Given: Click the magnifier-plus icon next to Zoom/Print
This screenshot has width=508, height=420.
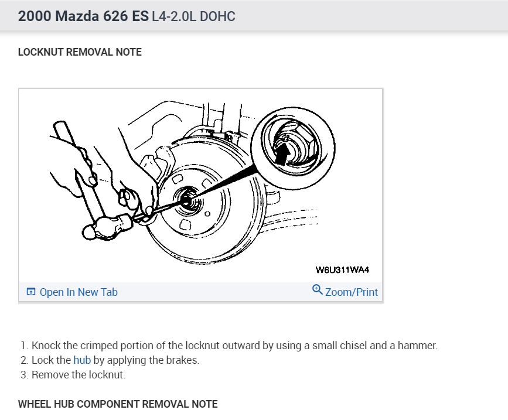Looking at the screenshot, I should pos(317,290).
